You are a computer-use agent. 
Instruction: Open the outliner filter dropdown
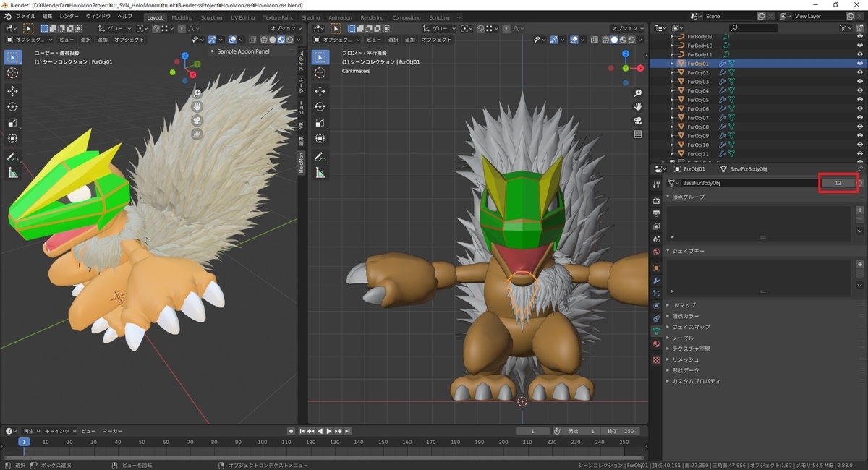pyautogui.click(x=846, y=27)
